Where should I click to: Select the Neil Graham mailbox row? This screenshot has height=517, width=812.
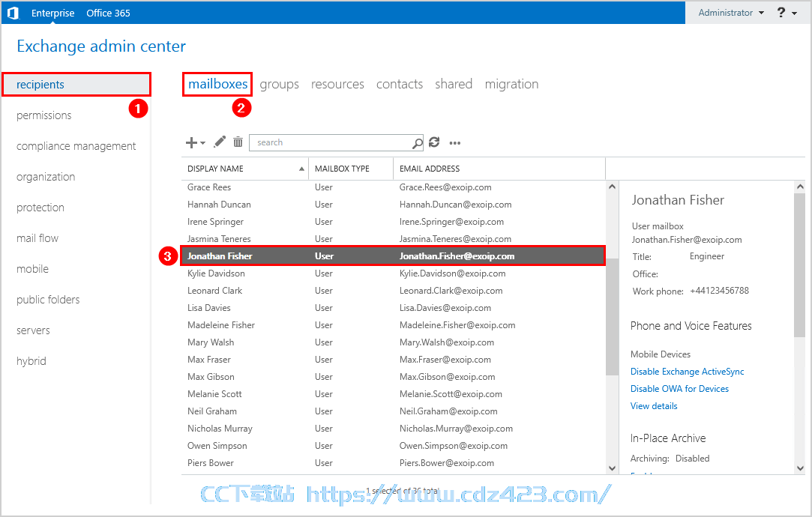(393, 411)
